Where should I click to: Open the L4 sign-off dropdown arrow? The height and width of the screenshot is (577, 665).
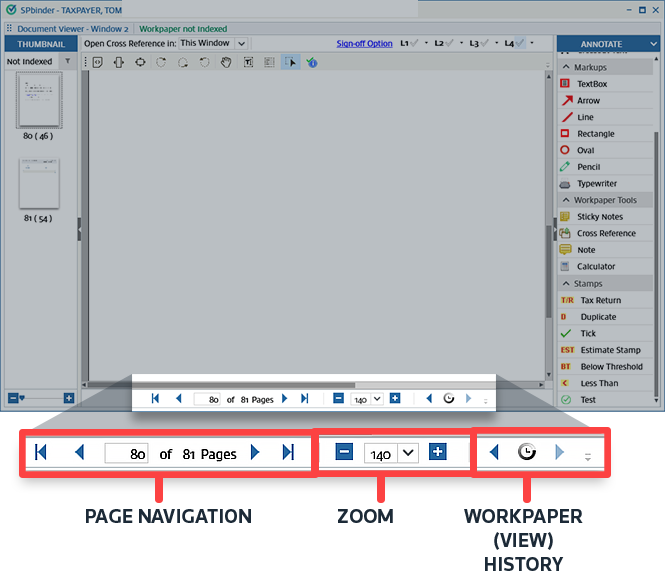tap(532, 43)
